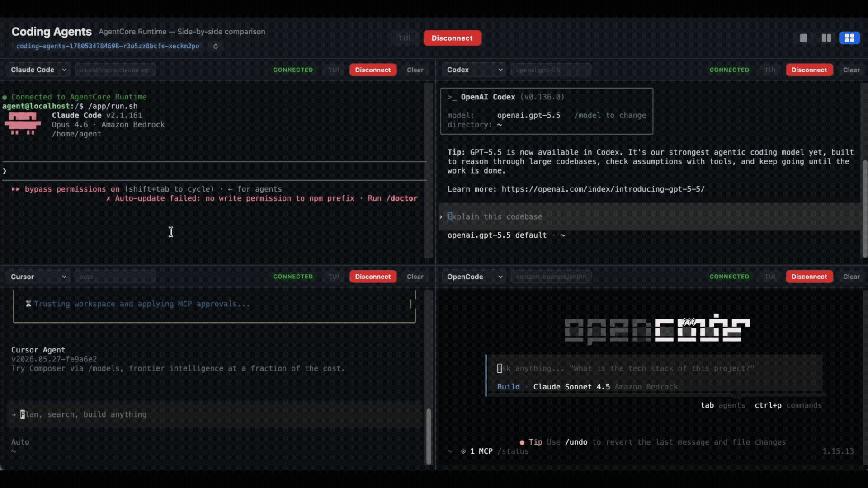868x488 pixels.
Task: Click the opencode ASCII logo
Action: point(657,328)
